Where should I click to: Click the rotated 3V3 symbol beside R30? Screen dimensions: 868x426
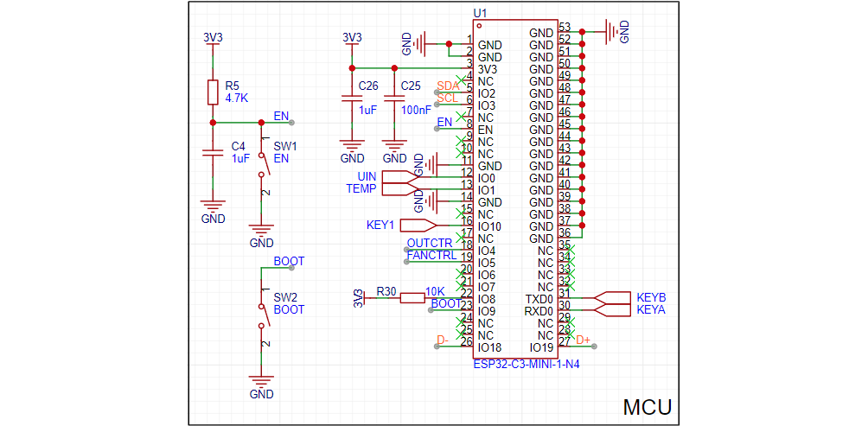click(361, 298)
